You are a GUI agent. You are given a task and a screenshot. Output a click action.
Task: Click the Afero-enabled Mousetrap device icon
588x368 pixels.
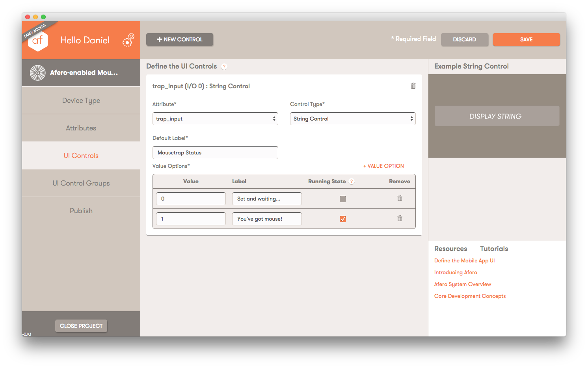[38, 73]
